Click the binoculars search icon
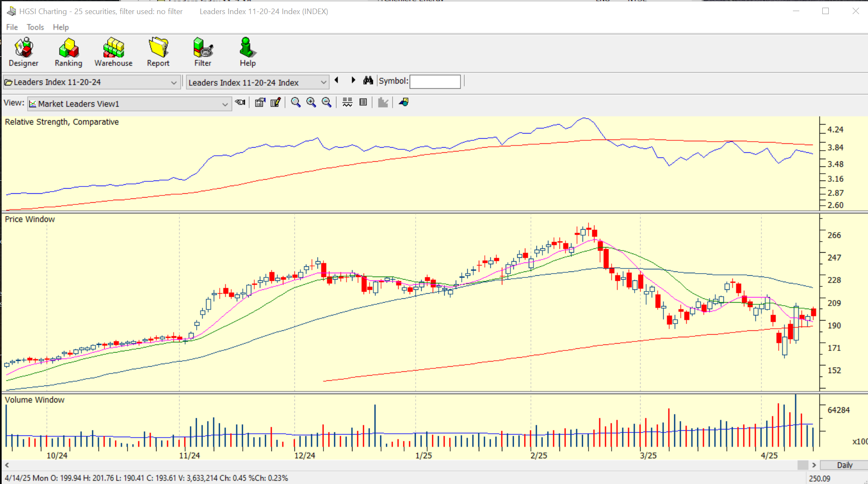868x484 pixels. tap(368, 80)
